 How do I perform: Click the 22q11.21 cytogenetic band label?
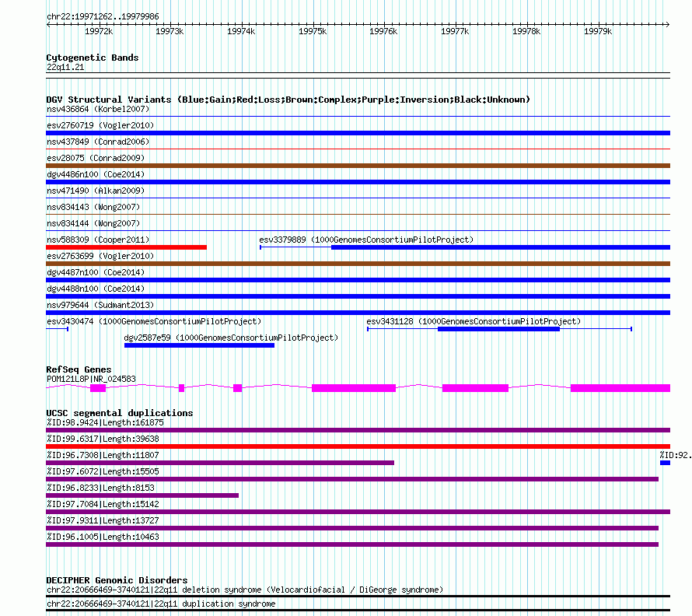tap(65, 67)
